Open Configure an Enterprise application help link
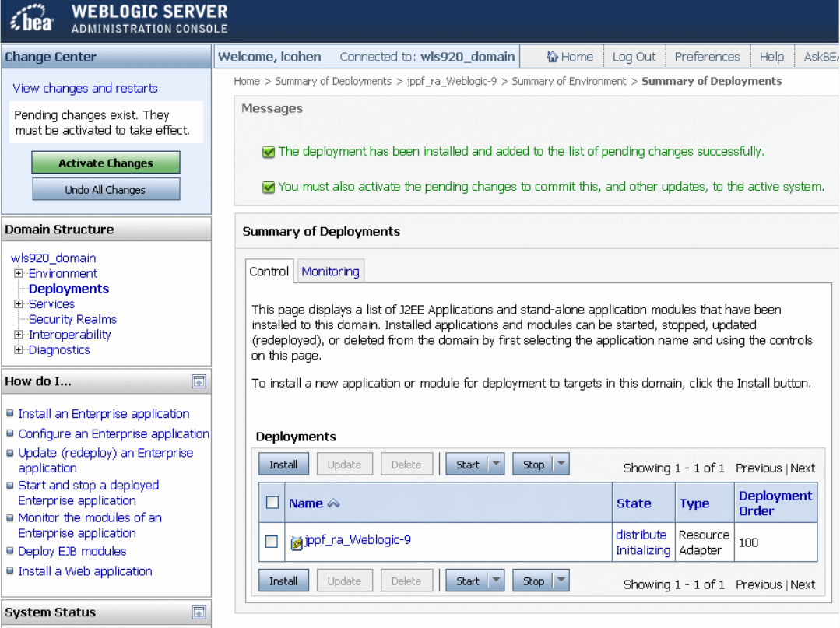The image size is (840, 628). point(114,433)
